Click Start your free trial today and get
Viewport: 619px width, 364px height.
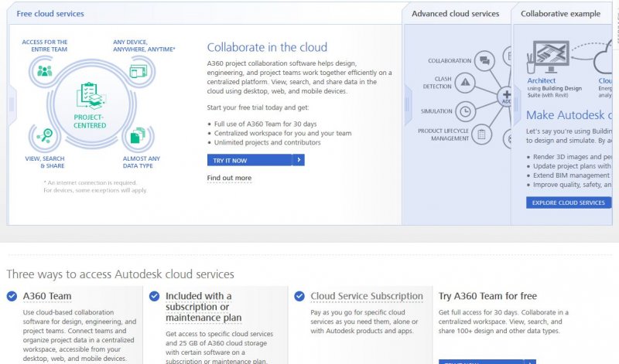258,107
